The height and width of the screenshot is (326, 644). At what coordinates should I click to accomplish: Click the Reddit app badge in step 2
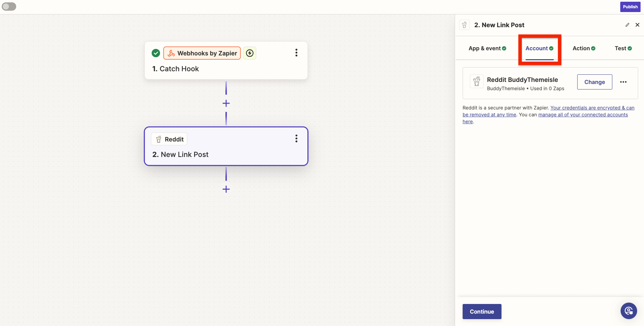[x=169, y=139]
